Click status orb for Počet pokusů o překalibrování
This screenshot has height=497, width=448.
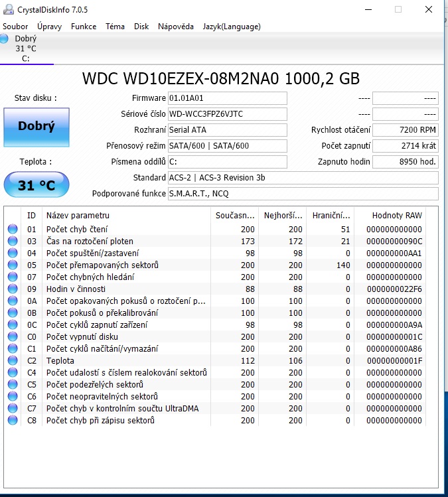pyautogui.click(x=13, y=313)
